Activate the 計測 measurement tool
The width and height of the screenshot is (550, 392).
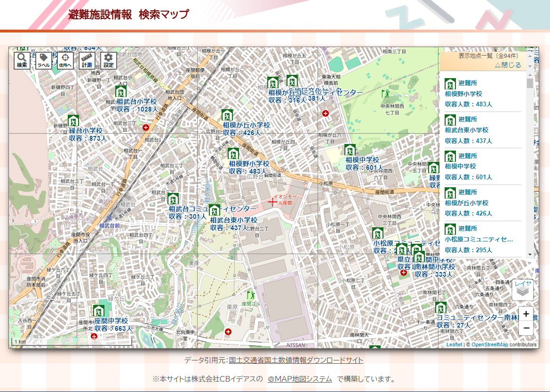pyautogui.click(x=87, y=60)
